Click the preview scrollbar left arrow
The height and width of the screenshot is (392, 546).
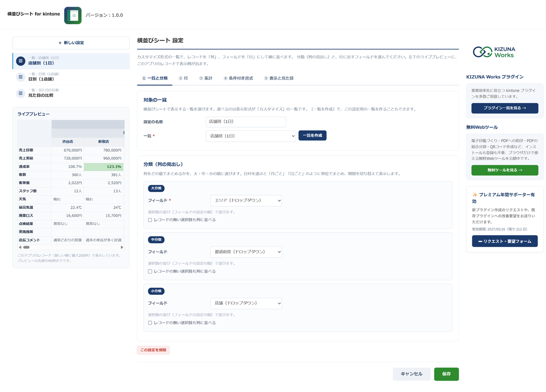click(x=20, y=247)
